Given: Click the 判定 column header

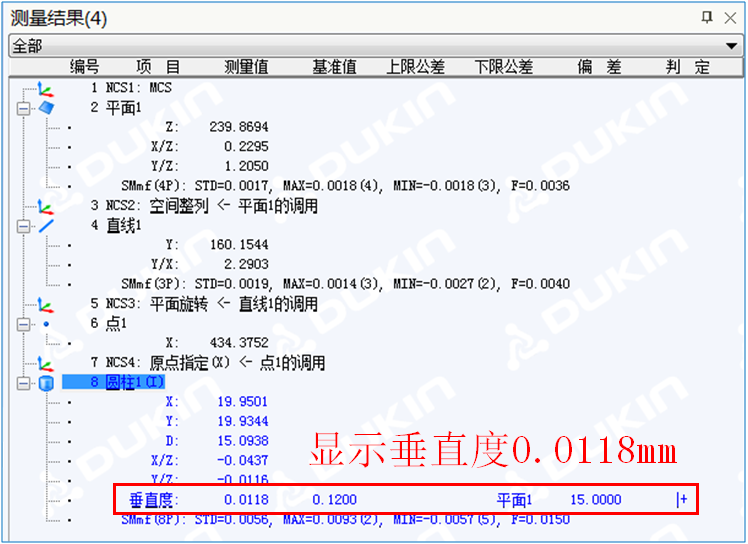Looking at the screenshot, I should (687, 67).
